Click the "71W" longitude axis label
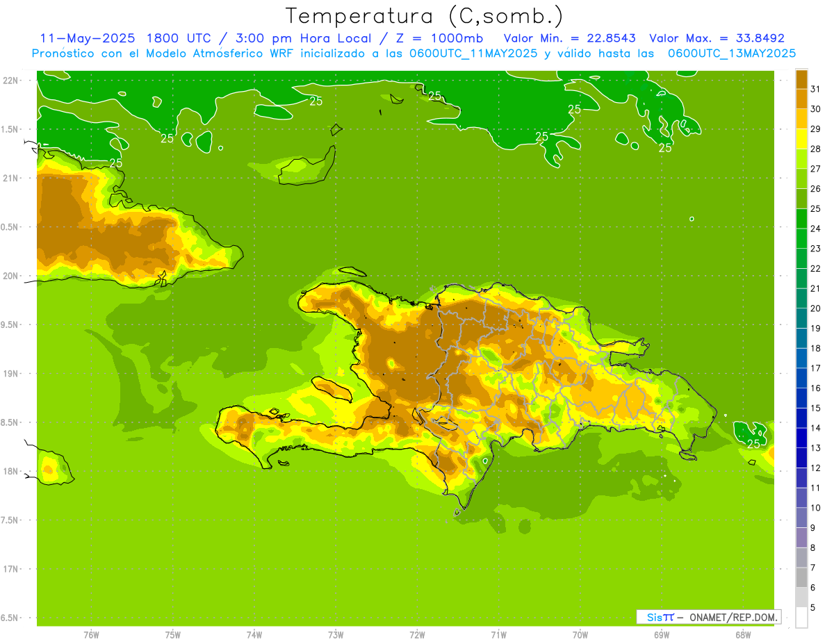Viewport: 834px width, 644px height. point(498,635)
